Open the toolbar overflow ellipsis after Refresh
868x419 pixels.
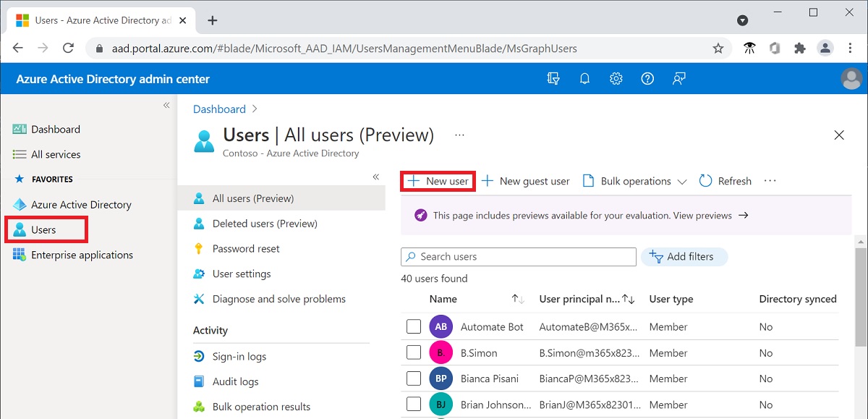pyautogui.click(x=770, y=180)
